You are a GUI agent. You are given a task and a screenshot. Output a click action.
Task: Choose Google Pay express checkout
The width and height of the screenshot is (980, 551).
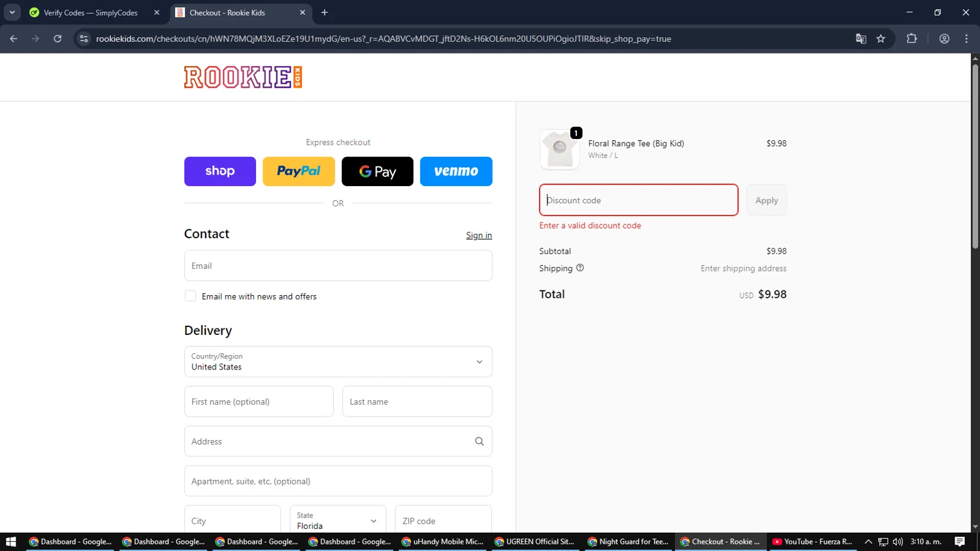[x=378, y=171]
